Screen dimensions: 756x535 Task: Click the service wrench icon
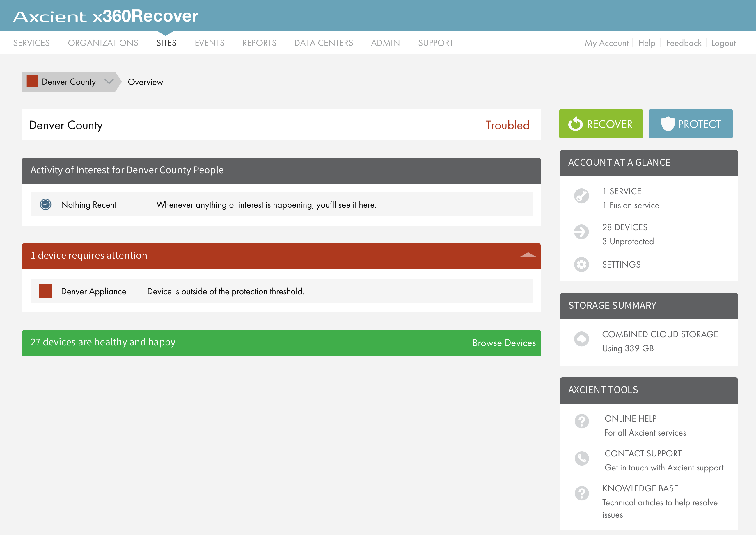click(581, 196)
